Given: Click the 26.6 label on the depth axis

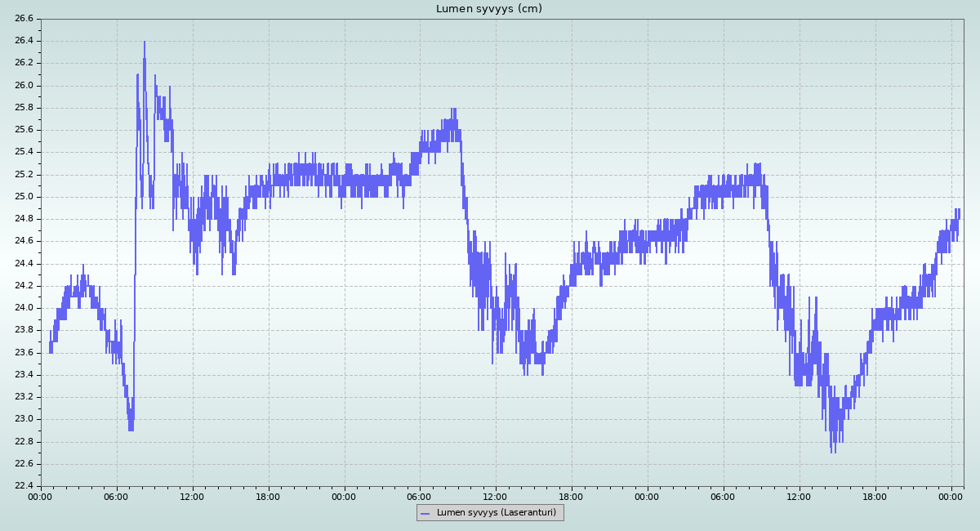Looking at the screenshot, I should (x=24, y=18).
